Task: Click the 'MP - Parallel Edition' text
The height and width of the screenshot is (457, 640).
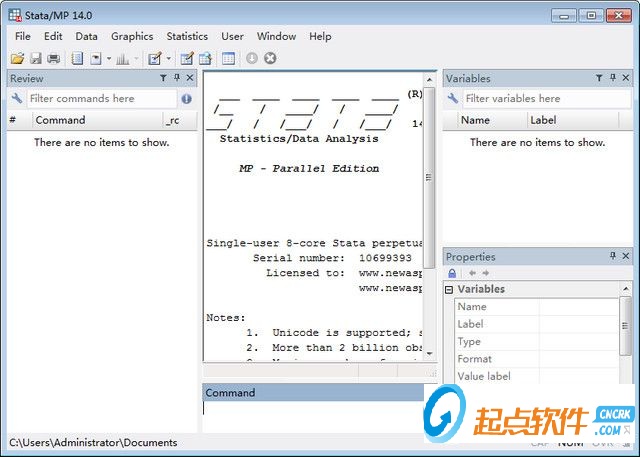Action: pyautogui.click(x=309, y=169)
